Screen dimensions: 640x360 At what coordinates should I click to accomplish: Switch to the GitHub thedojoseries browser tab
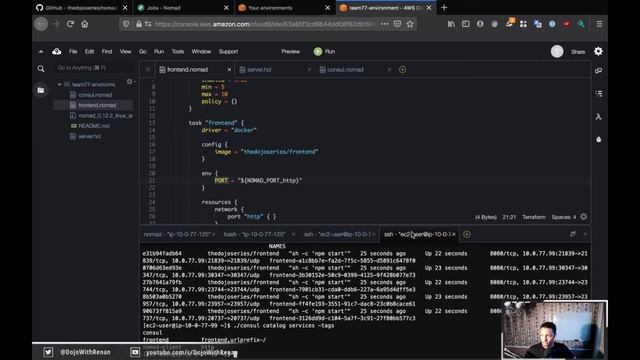82,8
